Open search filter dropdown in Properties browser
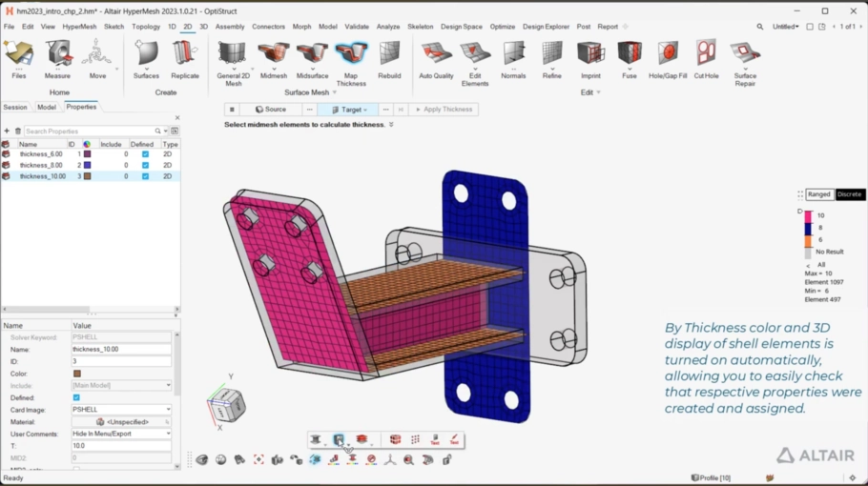The image size is (868, 486). click(166, 132)
